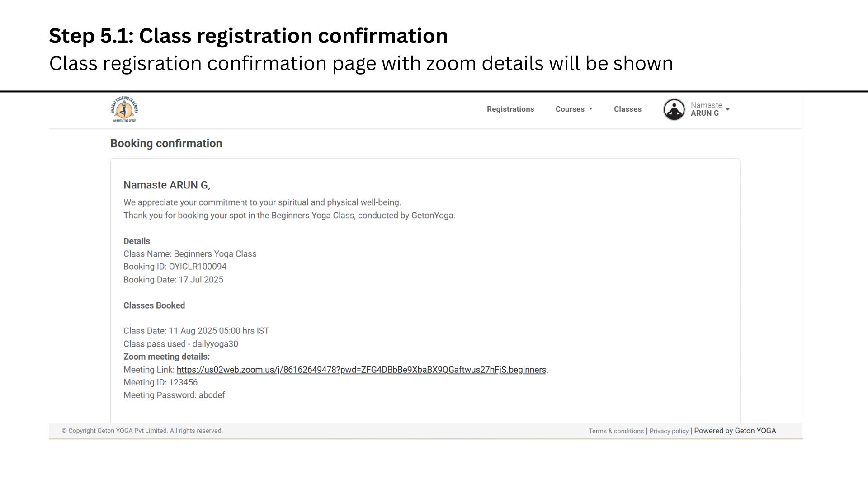Open the Zoom meeting link
Screen dimensions: 868x488
[361, 370]
